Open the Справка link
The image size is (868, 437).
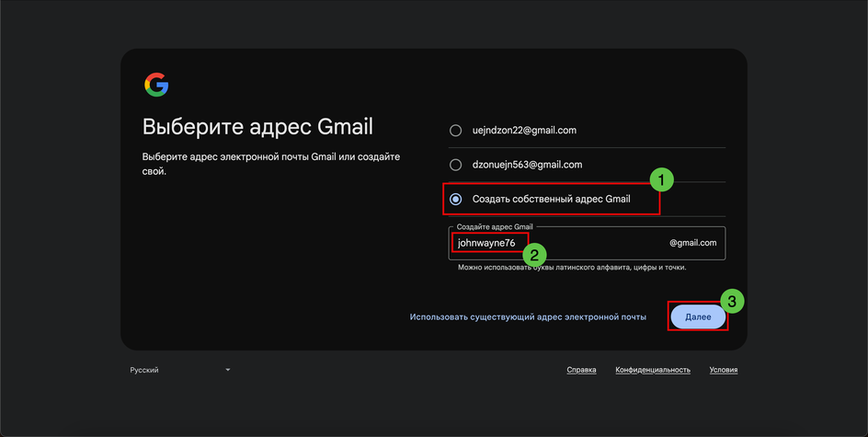[581, 370]
